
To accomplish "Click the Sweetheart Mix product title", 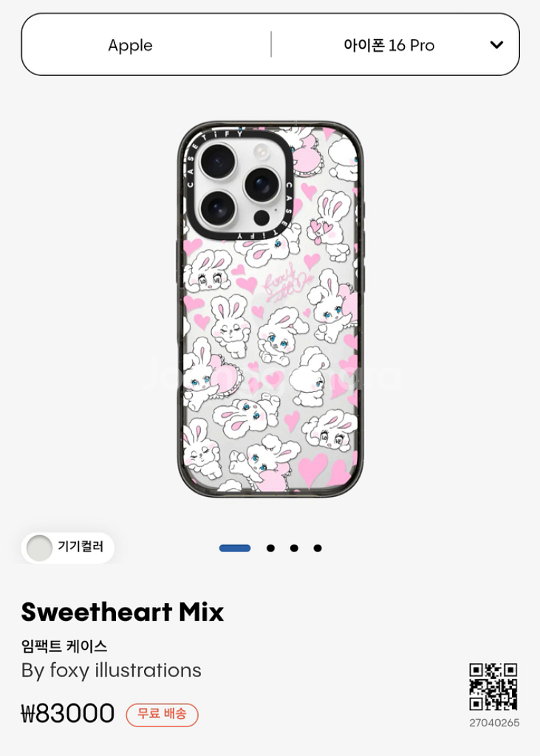I will [x=123, y=612].
